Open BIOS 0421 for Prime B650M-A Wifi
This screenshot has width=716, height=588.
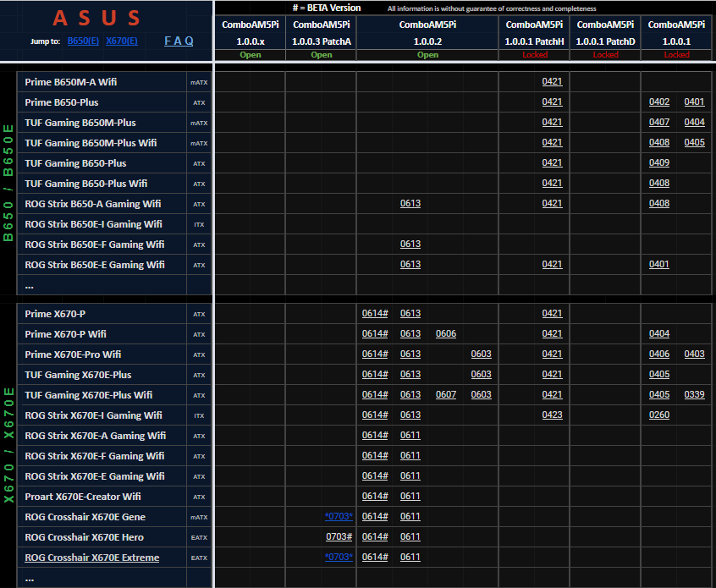tap(552, 82)
